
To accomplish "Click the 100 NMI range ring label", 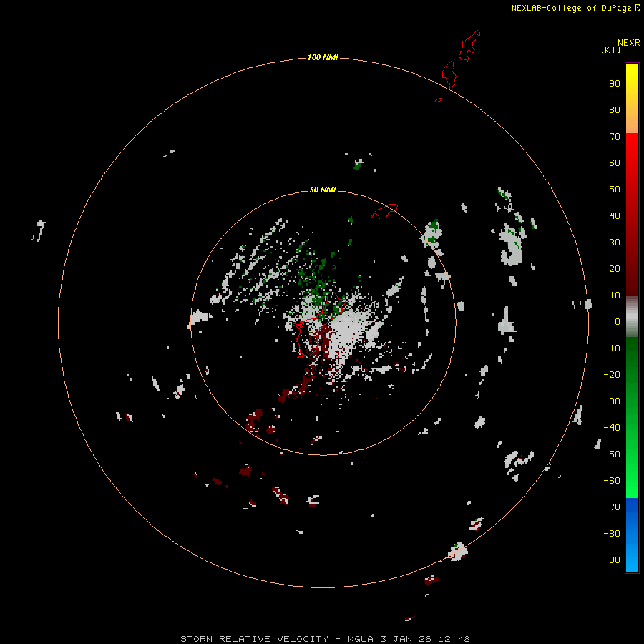I will [x=323, y=57].
